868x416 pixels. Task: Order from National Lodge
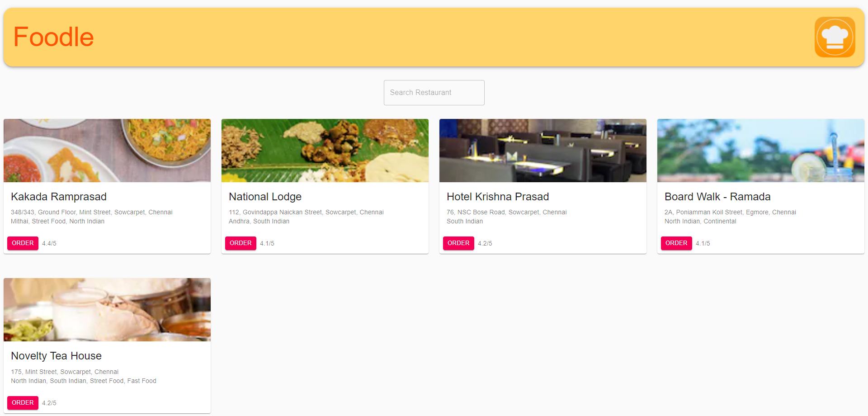click(240, 243)
